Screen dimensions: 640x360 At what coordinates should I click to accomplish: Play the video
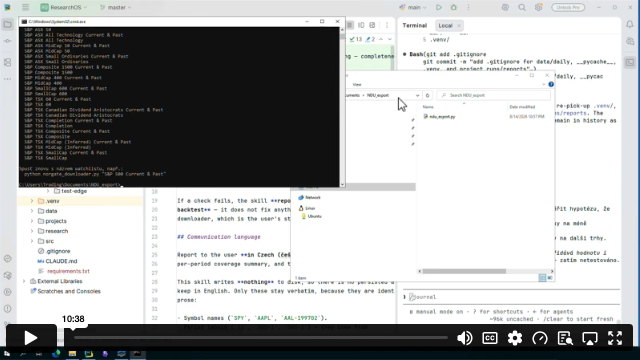tap(31, 338)
